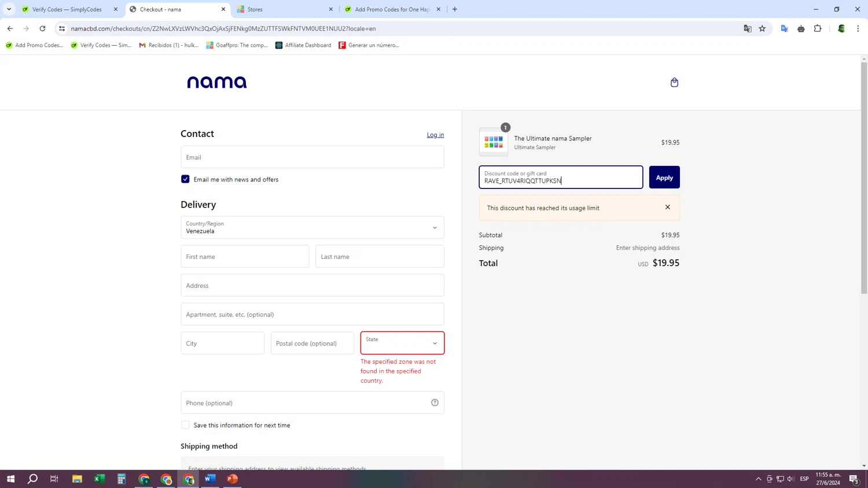Click the taskbar clock showing 11:55 a.m.
The width and height of the screenshot is (868, 488).
tap(828, 479)
